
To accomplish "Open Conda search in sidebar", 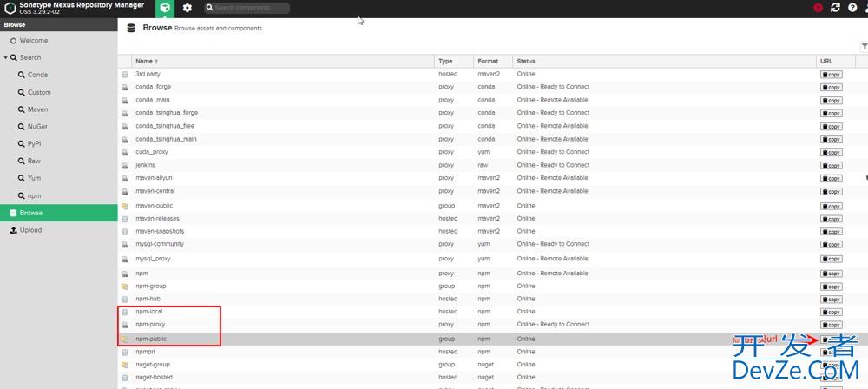I will point(37,75).
